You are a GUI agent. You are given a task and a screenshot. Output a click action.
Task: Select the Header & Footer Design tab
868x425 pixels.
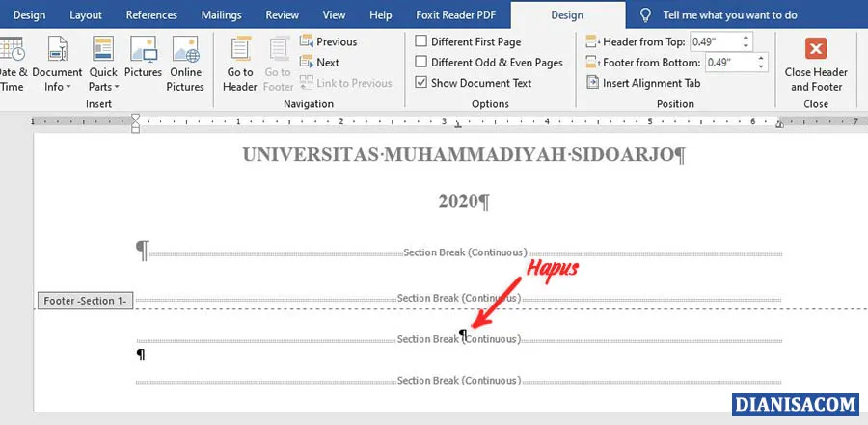coord(567,15)
